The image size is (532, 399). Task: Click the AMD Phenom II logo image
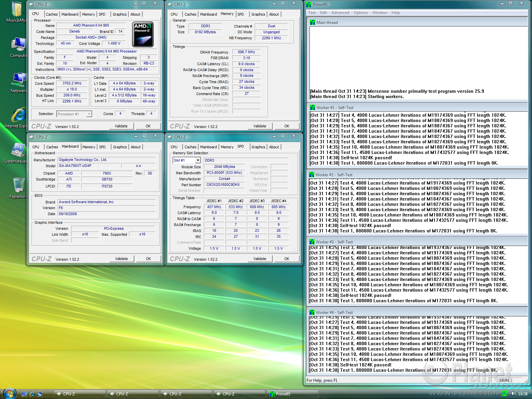coord(143,34)
